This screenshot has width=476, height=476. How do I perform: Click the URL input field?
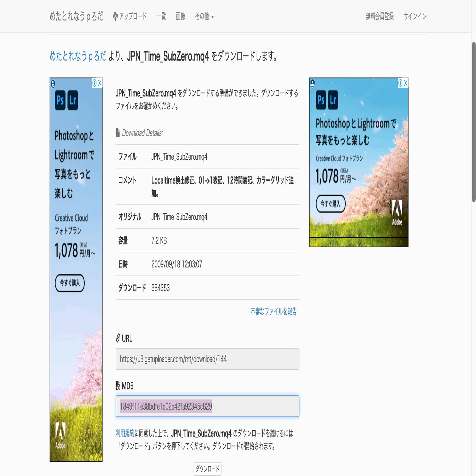point(208,359)
